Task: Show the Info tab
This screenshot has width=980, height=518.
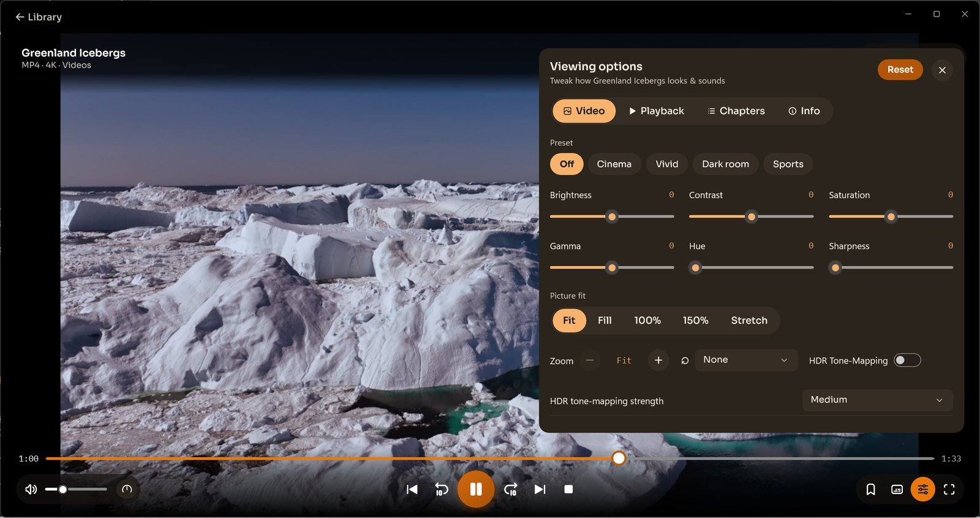Action: point(804,111)
